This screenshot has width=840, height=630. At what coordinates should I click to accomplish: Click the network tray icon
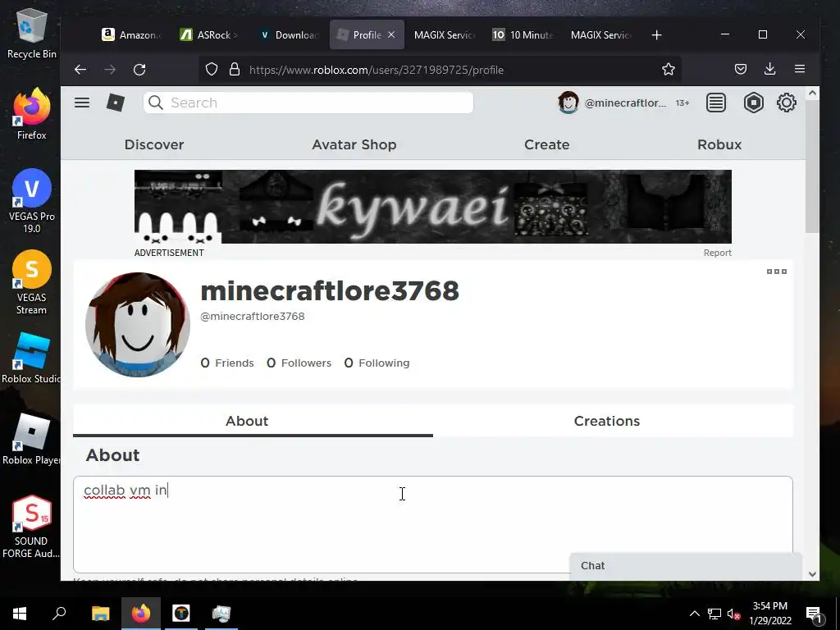coord(714,614)
